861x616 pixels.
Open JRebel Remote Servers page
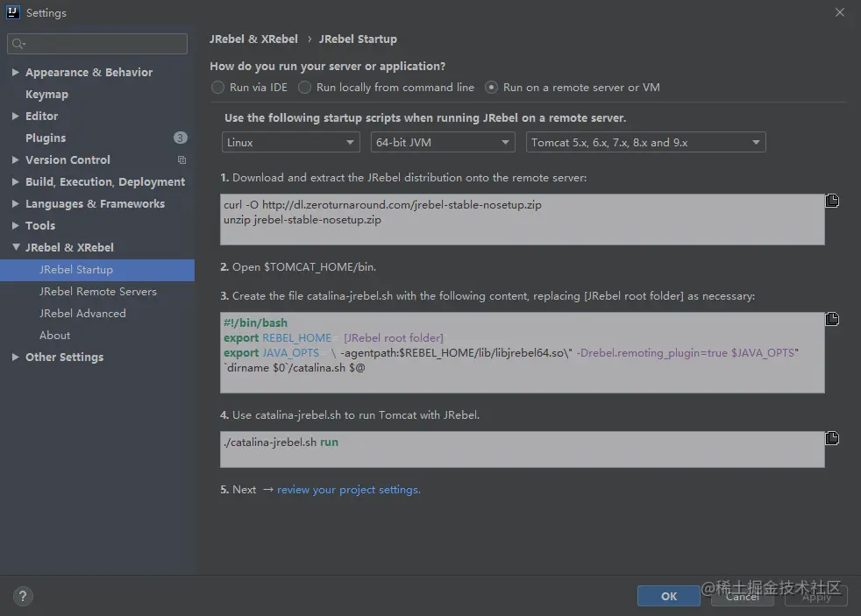[97, 291]
